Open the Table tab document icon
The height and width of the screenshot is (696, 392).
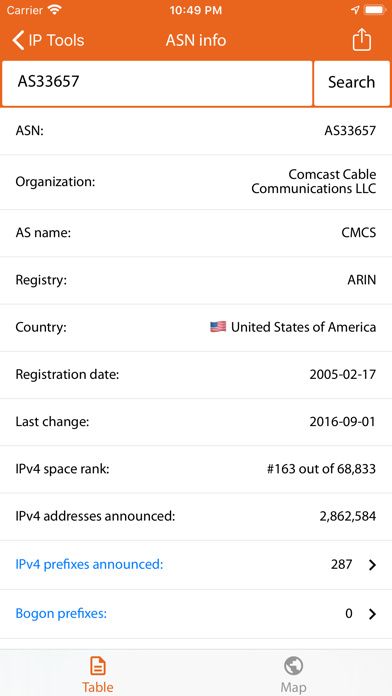(98, 666)
